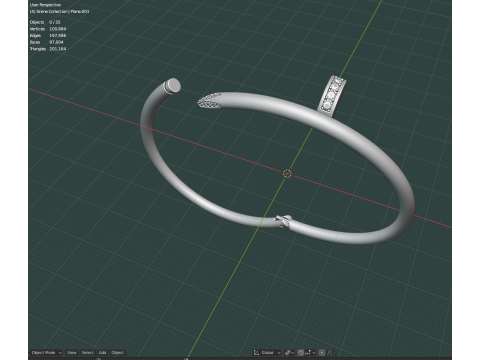The width and height of the screenshot is (480, 360).
Task: Open the Select menu in viewport header
Action: [x=88, y=353]
